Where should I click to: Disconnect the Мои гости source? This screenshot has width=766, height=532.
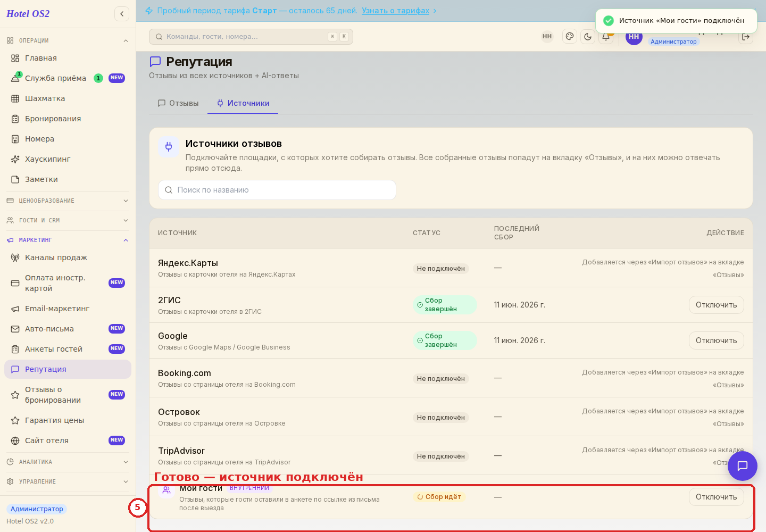pyautogui.click(x=716, y=497)
